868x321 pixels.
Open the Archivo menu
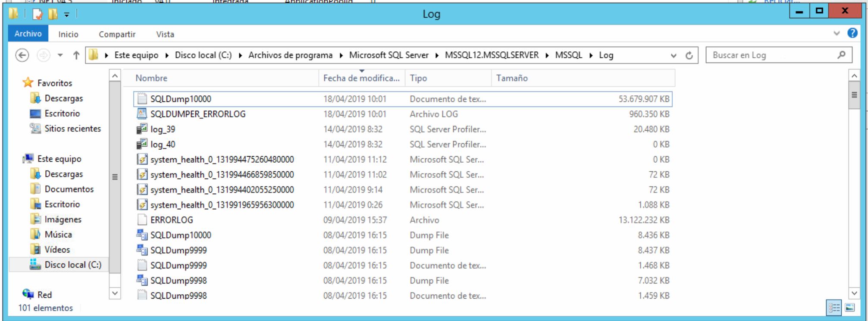pos(28,34)
